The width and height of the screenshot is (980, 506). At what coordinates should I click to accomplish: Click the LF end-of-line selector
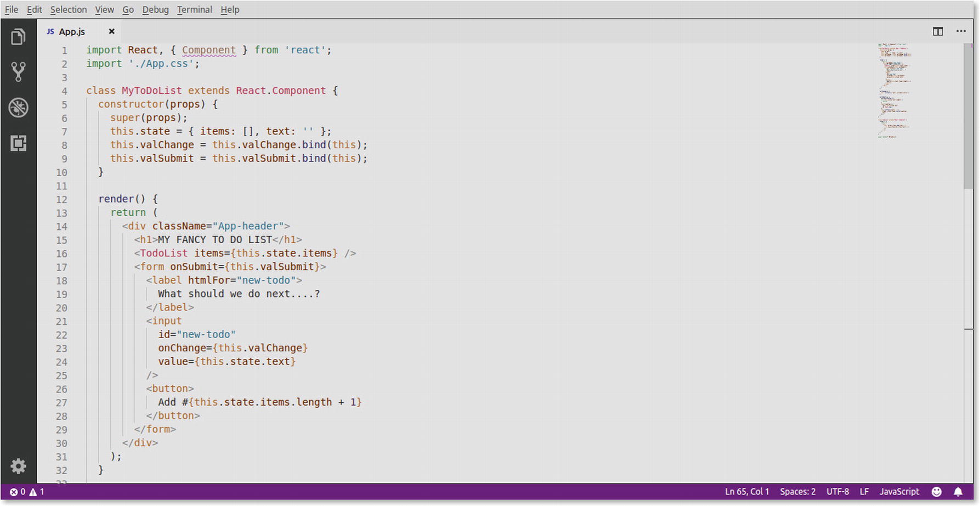(x=864, y=492)
